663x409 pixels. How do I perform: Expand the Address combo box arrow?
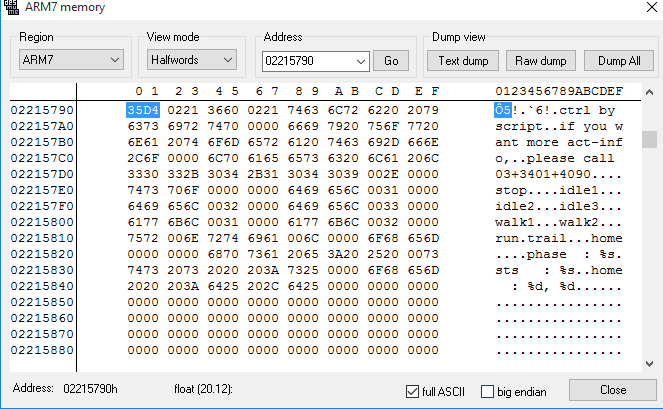[361, 61]
